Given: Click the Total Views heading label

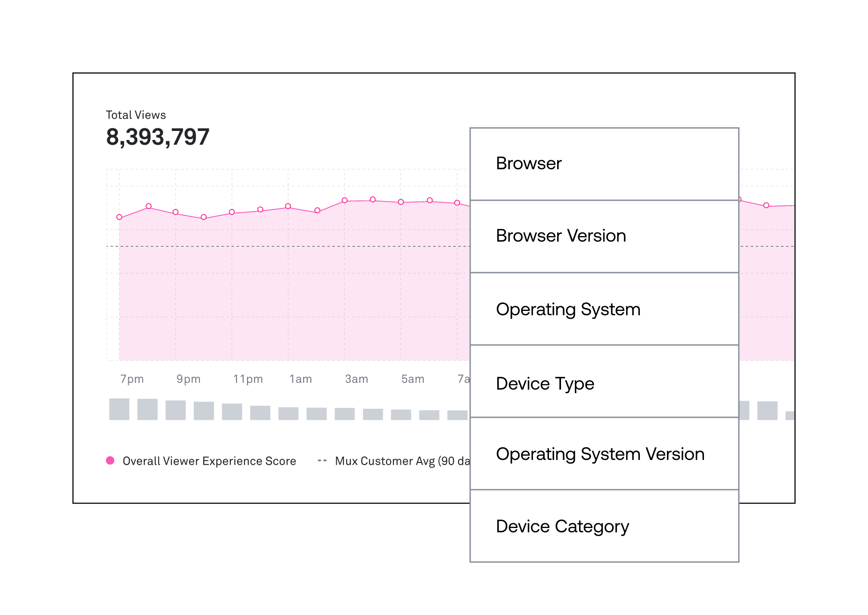Looking at the screenshot, I should click(x=136, y=115).
